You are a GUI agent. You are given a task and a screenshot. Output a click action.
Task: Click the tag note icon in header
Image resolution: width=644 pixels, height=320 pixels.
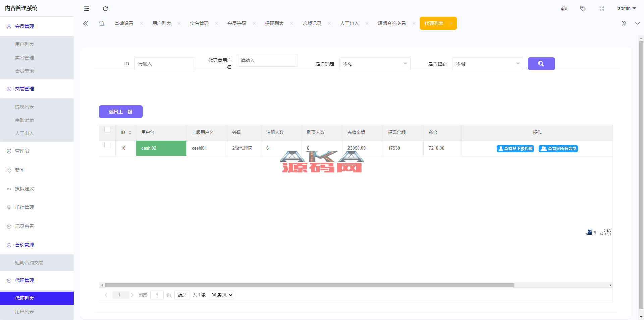583,9
